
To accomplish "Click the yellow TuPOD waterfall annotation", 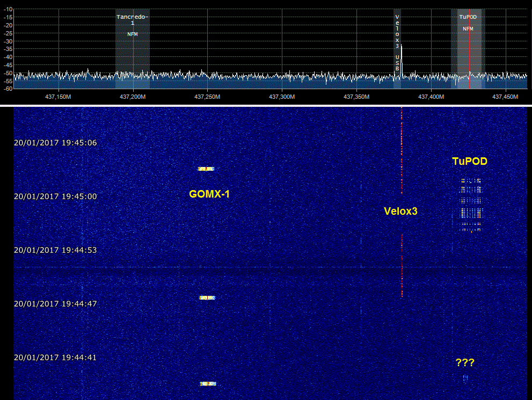I will 470,161.
